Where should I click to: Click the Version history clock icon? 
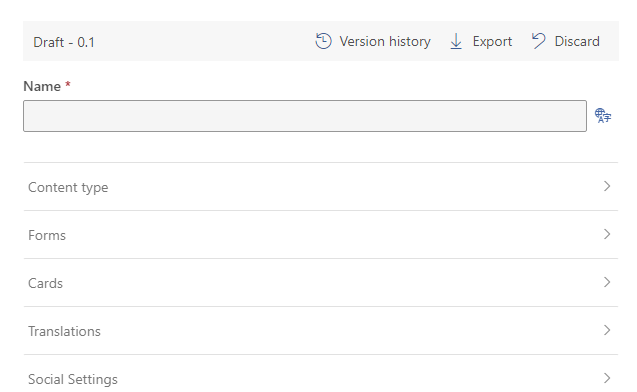tap(323, 41)
